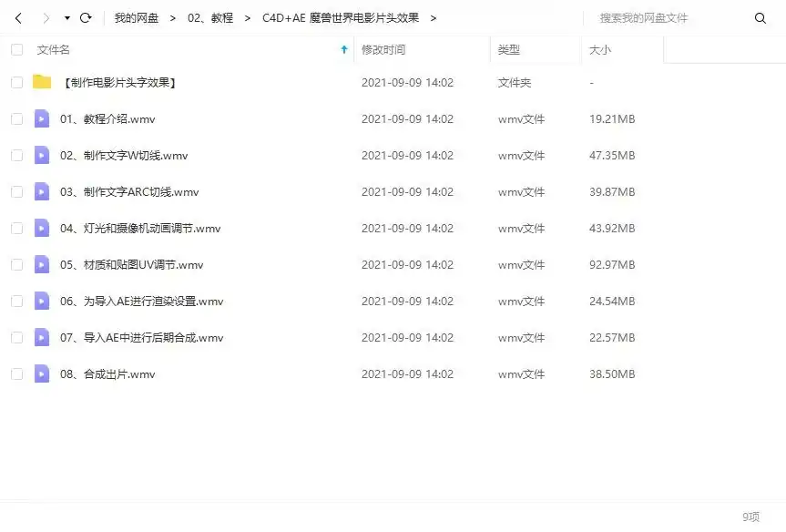Viewport: 786px width, 532px height.
Task: Check the box for 02、制作文字W切线.wmv
Action: tap(16, 156)
